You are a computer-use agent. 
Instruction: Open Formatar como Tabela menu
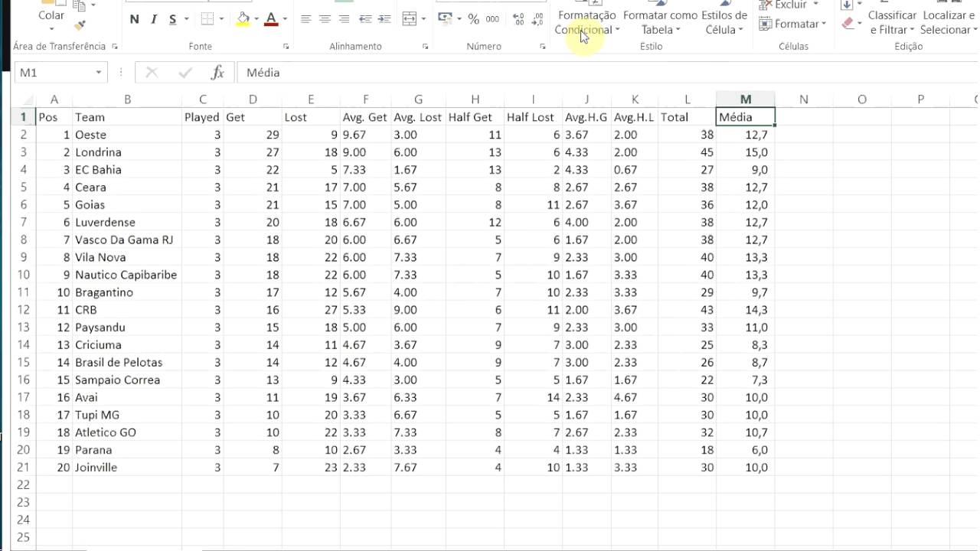(x=660, y=22)
